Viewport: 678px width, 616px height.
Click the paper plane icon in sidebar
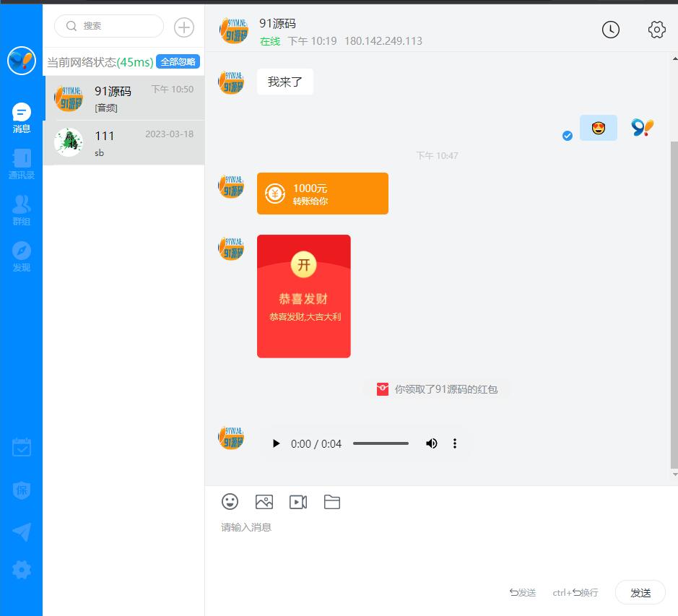(21, 532)
